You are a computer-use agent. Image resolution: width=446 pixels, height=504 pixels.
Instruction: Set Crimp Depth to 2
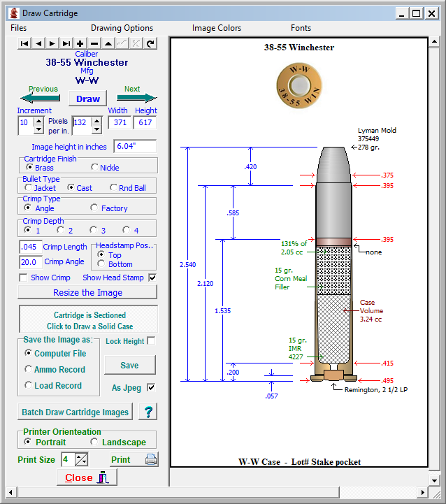(60, 230)
